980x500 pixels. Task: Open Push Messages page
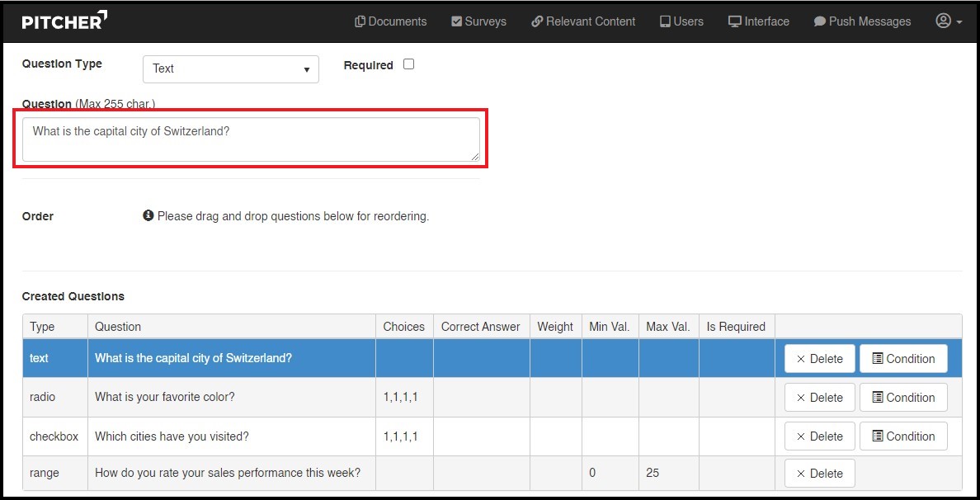coord(862,21)
